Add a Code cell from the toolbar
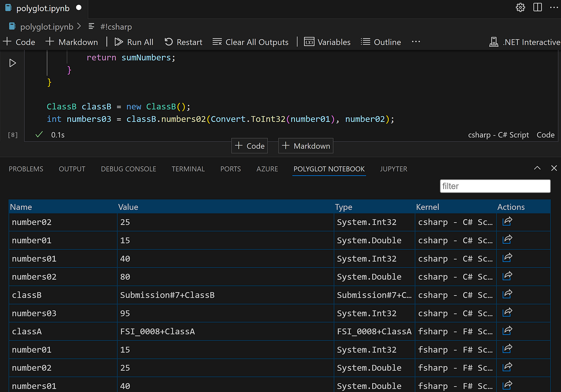Screen dimensions: 561x392 [x=19, y=42]
